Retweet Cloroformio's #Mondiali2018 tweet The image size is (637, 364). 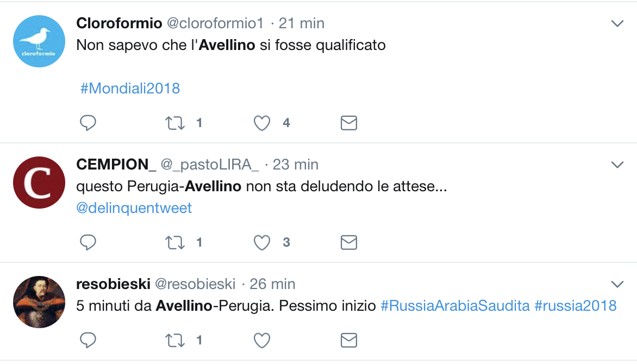click(x=174, y=123)
